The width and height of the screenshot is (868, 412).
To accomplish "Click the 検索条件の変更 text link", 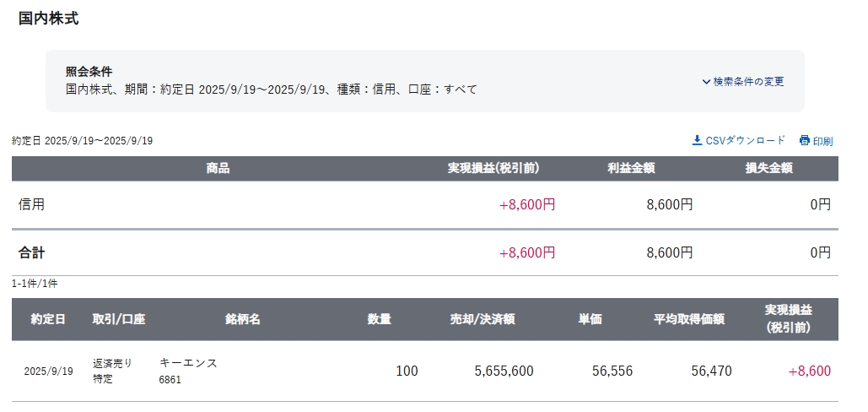I will point(748,81).
